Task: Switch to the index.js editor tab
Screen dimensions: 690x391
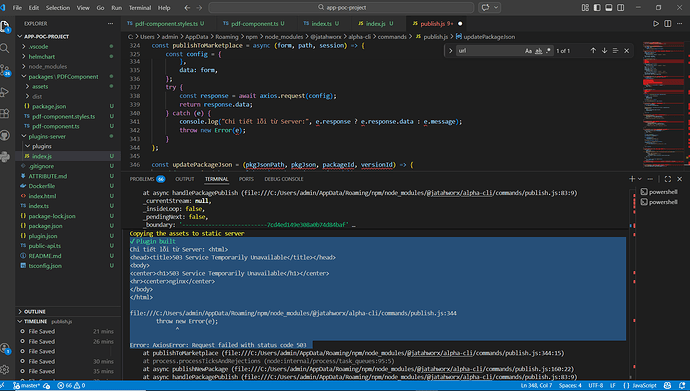Action: tap(376, 23)
